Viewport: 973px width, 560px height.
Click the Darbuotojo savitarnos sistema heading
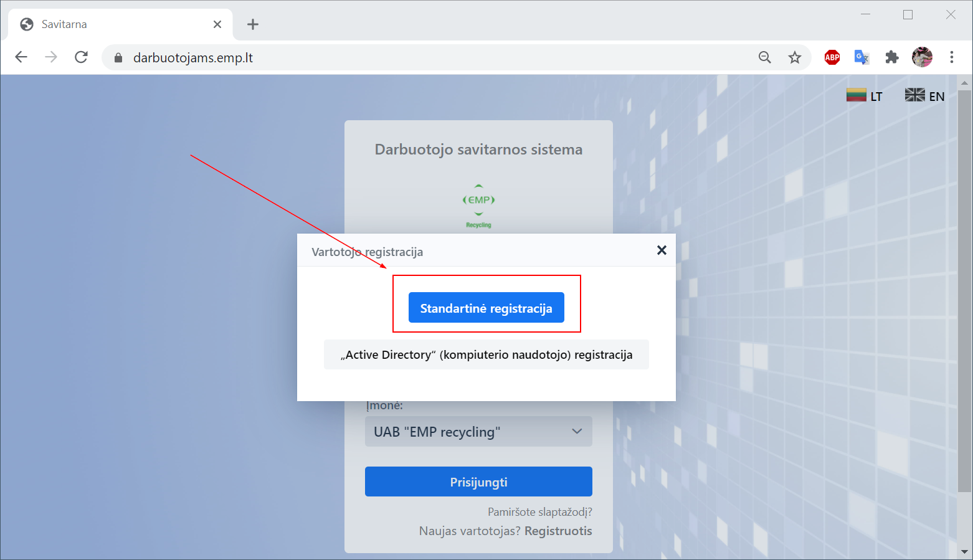[x=478, y=149]
